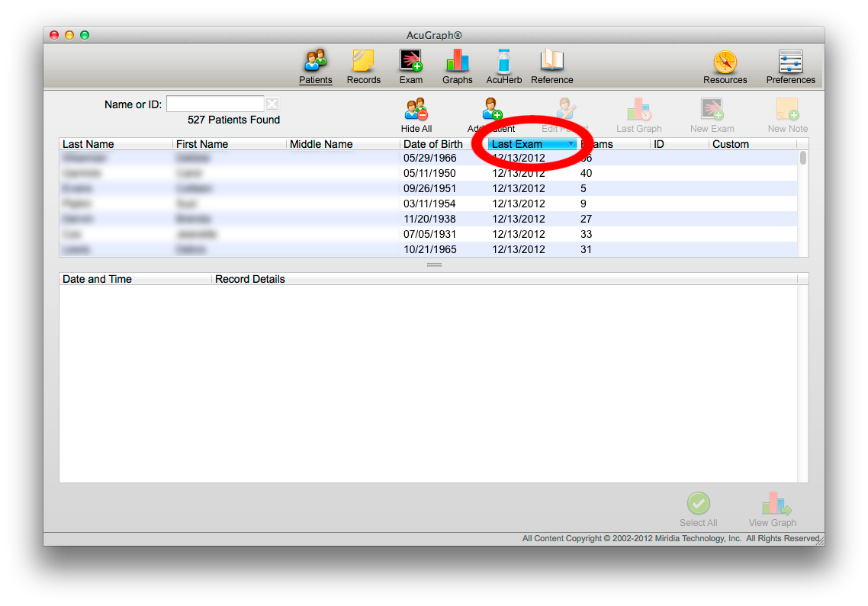Screen dimensions: 868x606
Task: Select the patient born 10/21/1965
Action: click(x=429, y=249)
